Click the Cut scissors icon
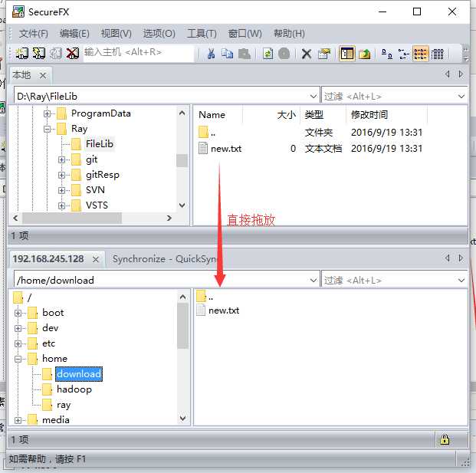476x473 pixels. [211, 54]
